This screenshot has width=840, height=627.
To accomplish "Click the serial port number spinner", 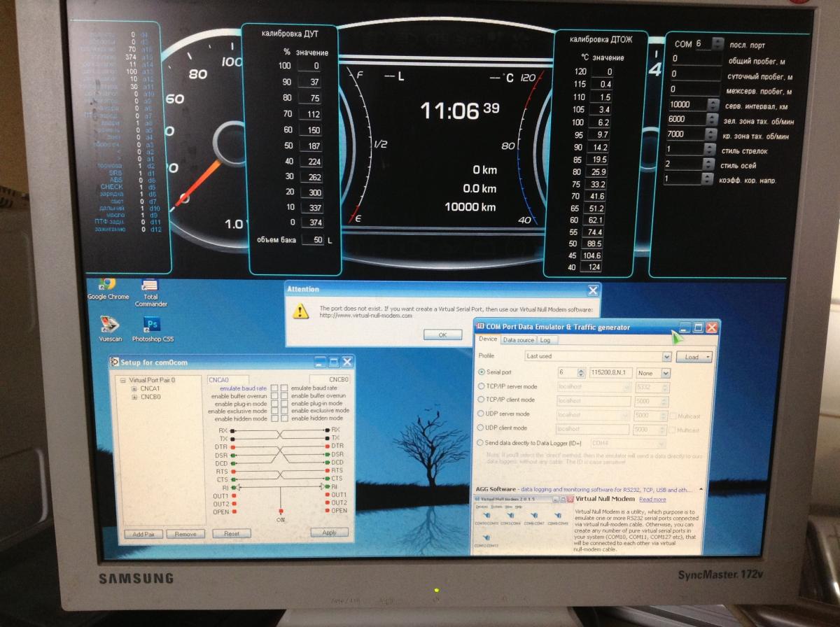I will [x=580, y=373].
